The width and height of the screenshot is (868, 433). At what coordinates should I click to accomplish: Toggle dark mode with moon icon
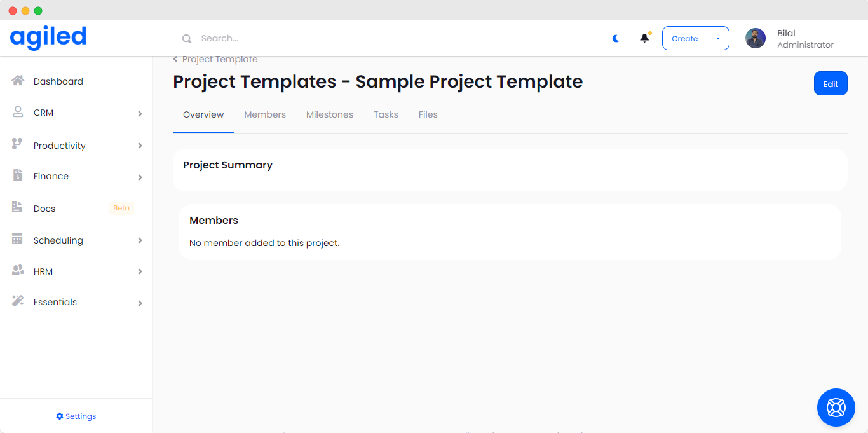pos(616,38)
